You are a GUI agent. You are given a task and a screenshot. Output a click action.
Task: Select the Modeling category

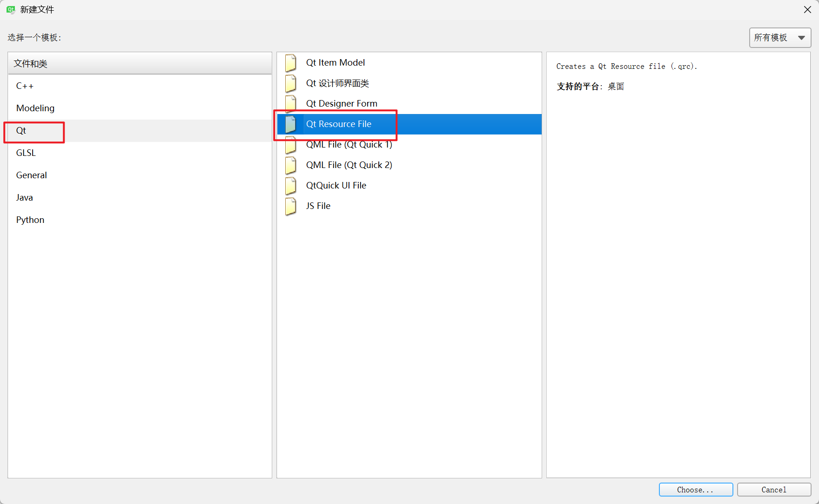(x=140, y=108)
